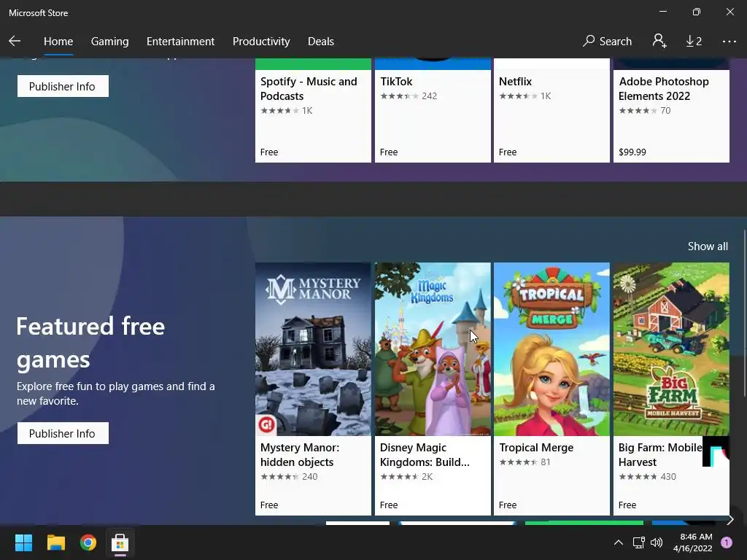Click the 2K rating under Disney Magic Kingdoms
The height and width of the screenshot is (560, 747).
coord(406,477)
